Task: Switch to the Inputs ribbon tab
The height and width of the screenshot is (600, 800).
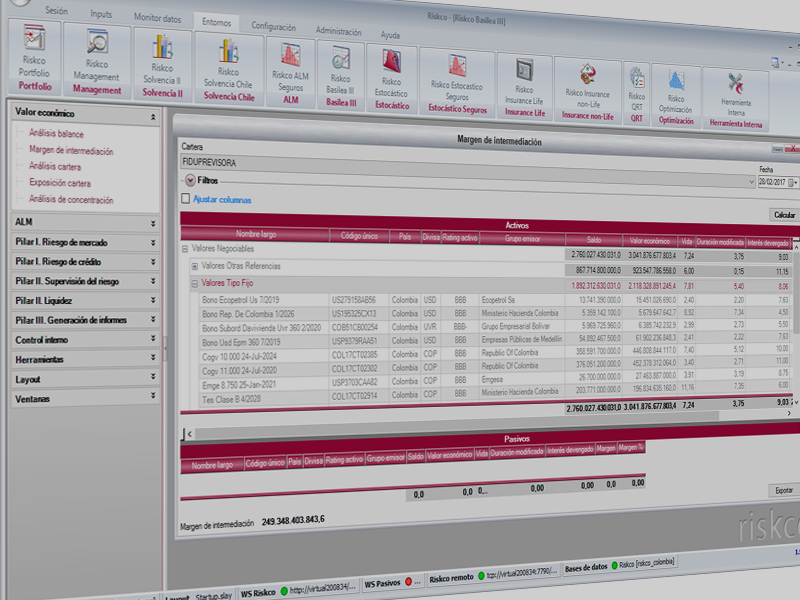Action: [x=101, y=14]
